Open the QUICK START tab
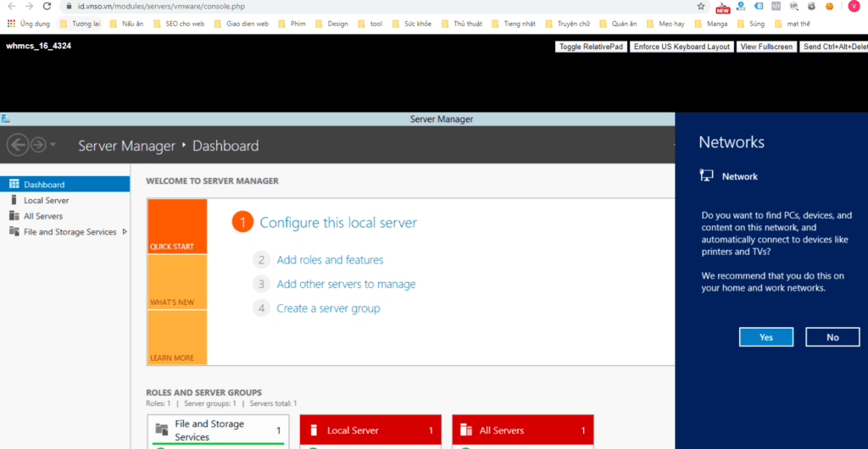The image size is (868, 449). pyautogui.click(x=177, y=227)
